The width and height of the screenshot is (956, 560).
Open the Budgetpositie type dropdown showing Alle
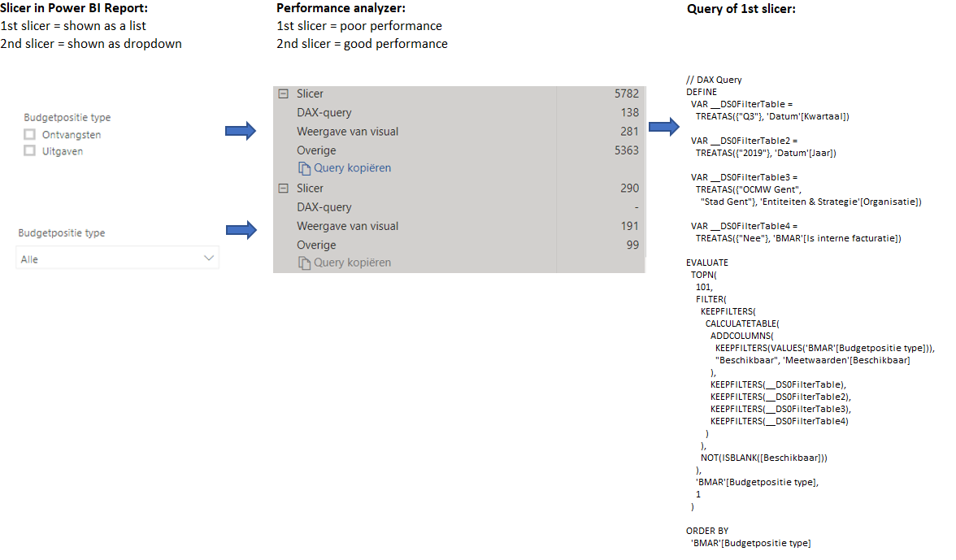(117, 258)
